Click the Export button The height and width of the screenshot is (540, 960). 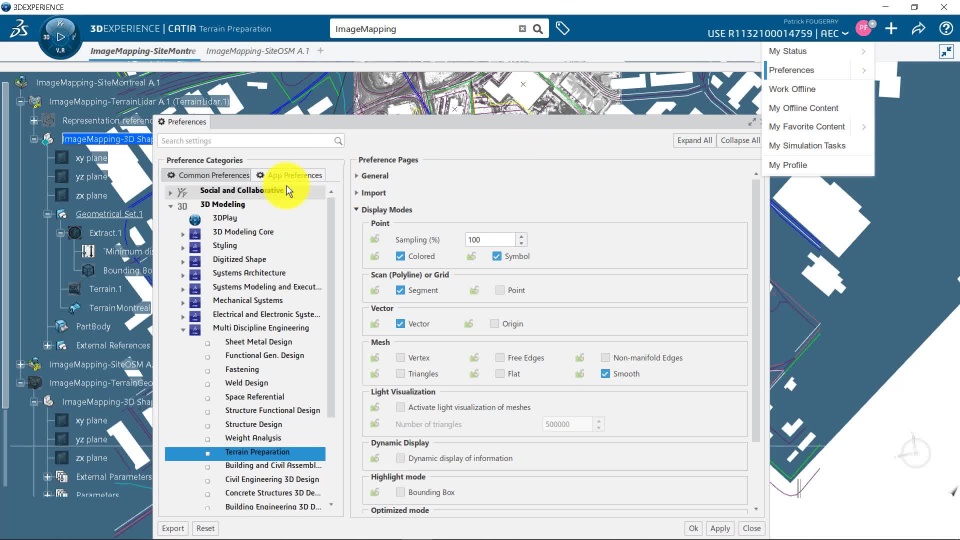173,528
